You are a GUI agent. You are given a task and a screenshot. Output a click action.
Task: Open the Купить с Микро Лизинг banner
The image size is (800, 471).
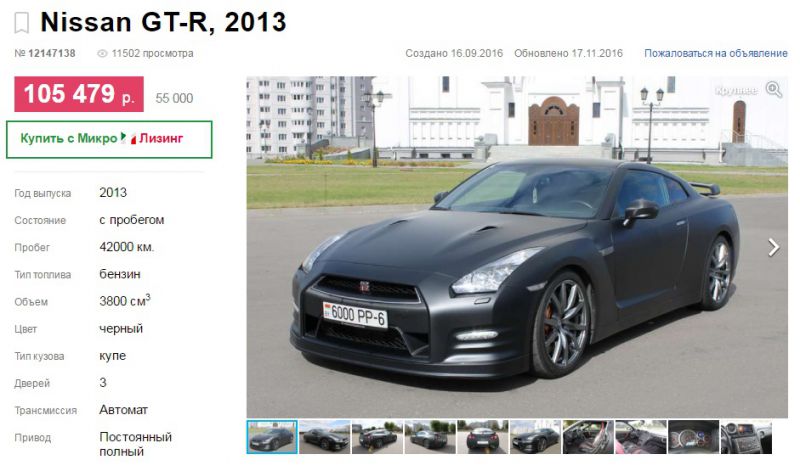point(109,139)
